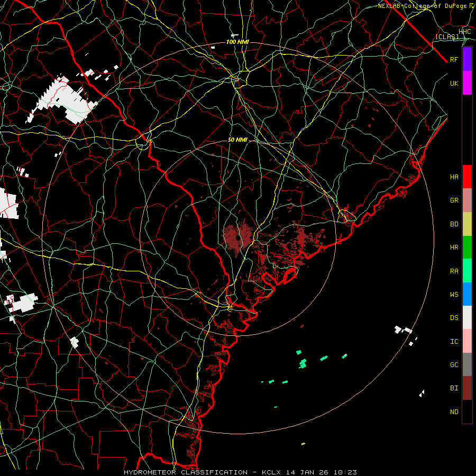Click the BI dark red legend swatch

click(x=467, y=388)
